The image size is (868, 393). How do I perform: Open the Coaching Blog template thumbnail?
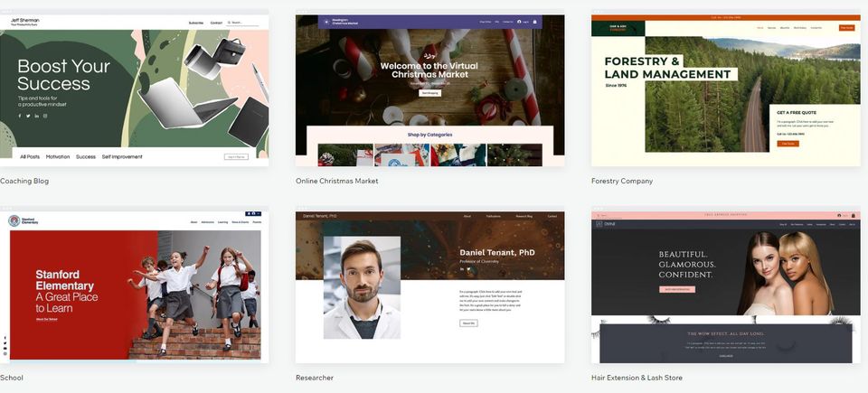pos(134,90)
